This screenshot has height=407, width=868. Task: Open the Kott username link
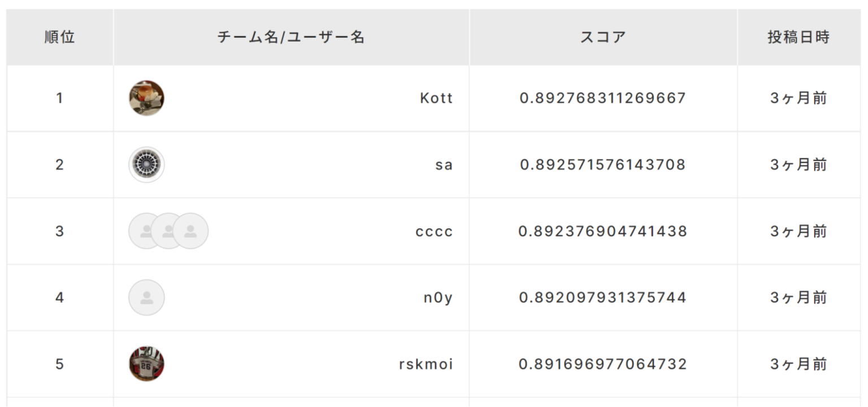(x=436, y=98)
